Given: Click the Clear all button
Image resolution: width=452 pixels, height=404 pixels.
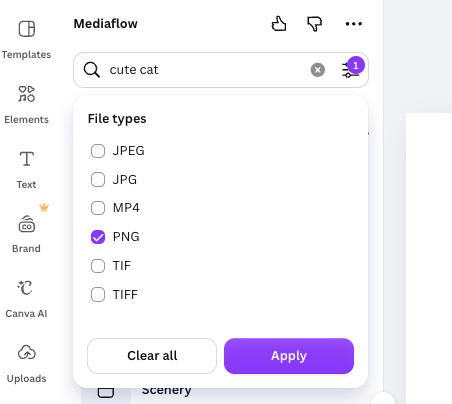Looking at the screenshot, I should click(152, 356).
